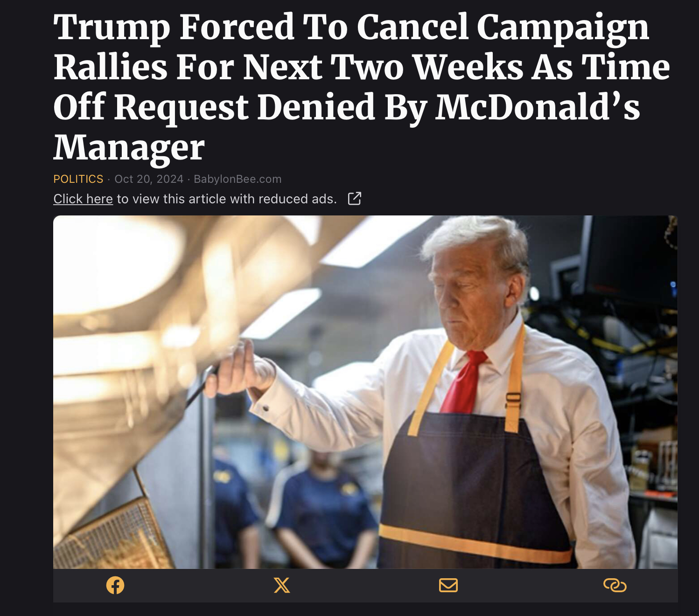Select the Oct 20, 2024 publish date
Viewport: 699px width, 616px height.
pyautogui.click(x=149, y=179)
